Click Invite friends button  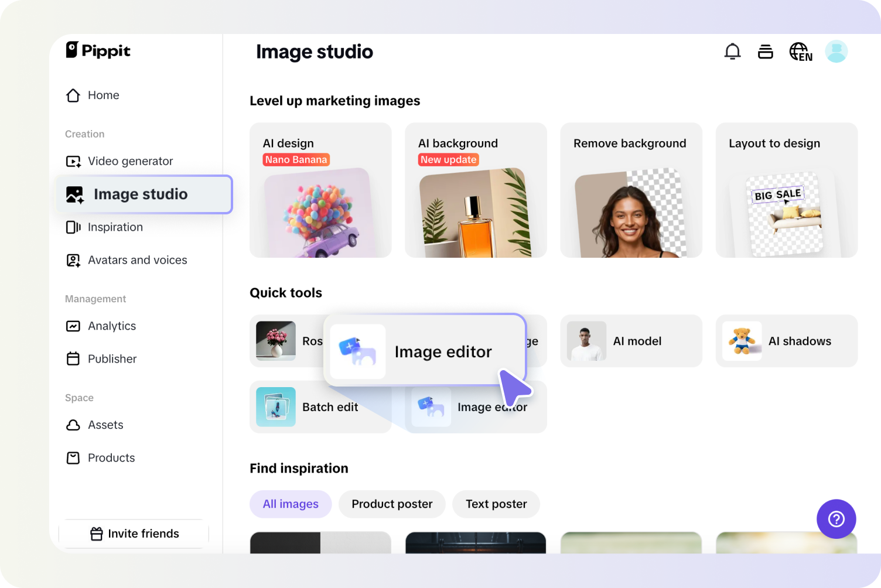(x=134, y=534)
